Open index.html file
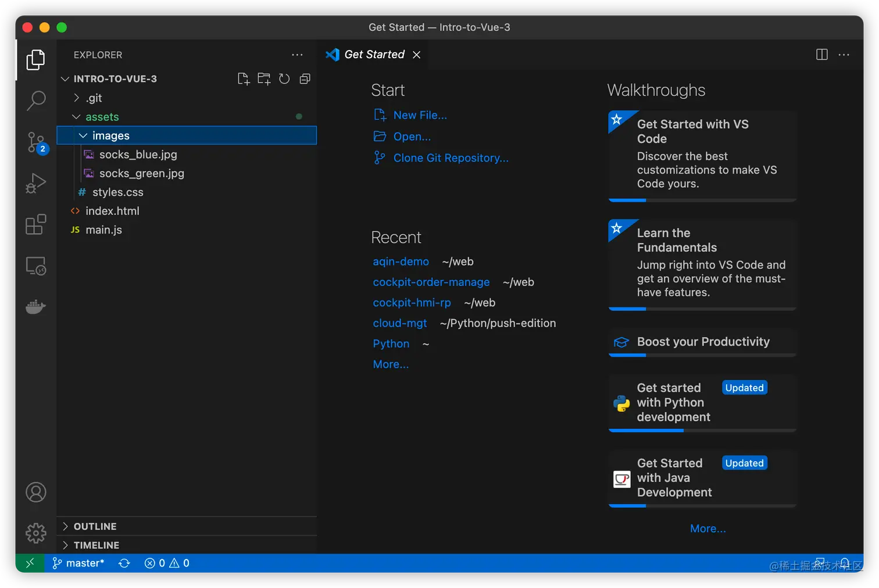This screenshot has height=588, width=879. (187, 211)
